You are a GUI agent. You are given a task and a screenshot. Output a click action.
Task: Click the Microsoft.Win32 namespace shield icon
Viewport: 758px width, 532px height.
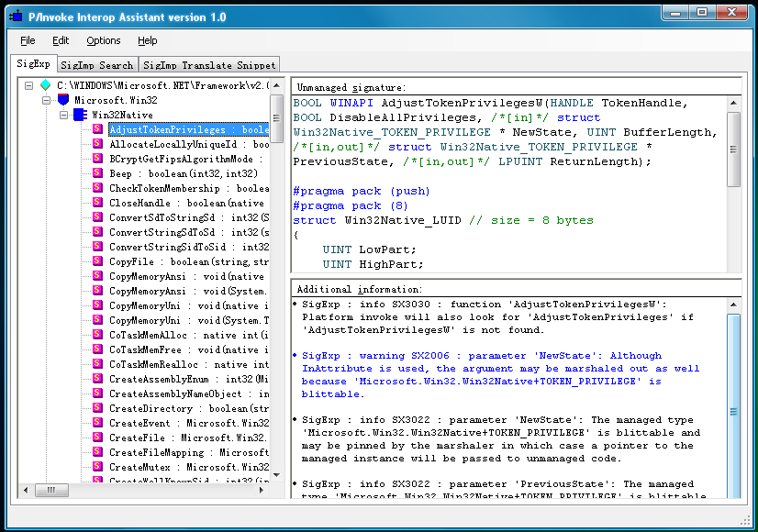coord(62,100)
